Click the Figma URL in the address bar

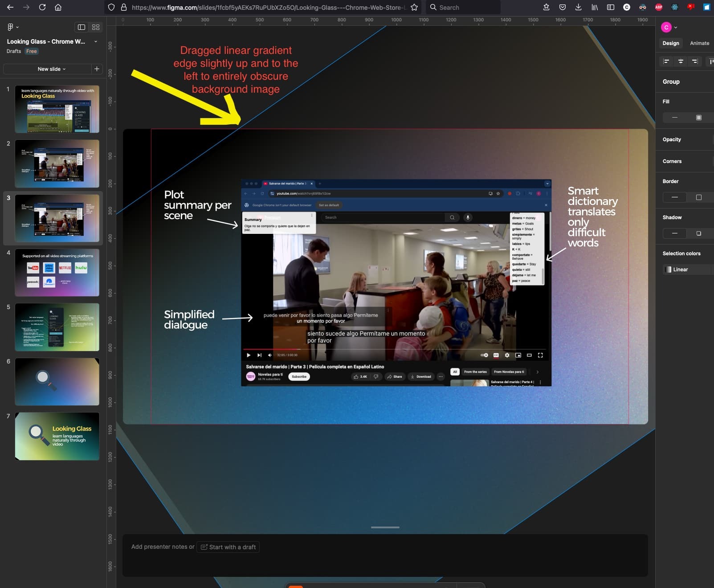(269, 7)
